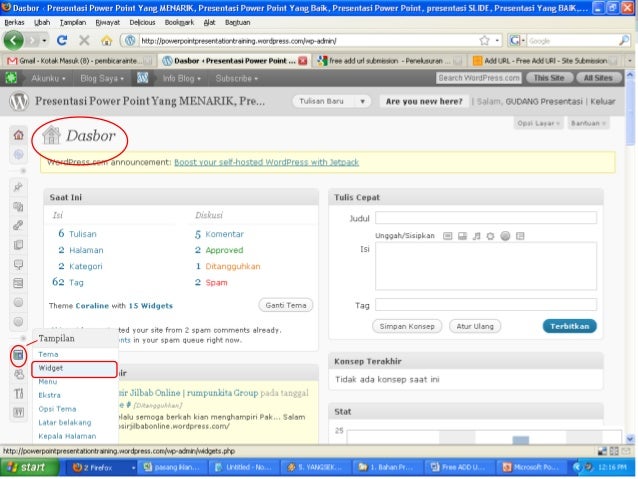Click the Judul title input field

coord(486,218)
